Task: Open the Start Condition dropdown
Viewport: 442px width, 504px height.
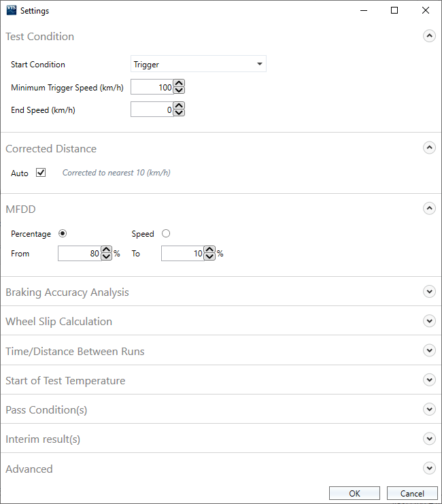Action: [198, 65]
